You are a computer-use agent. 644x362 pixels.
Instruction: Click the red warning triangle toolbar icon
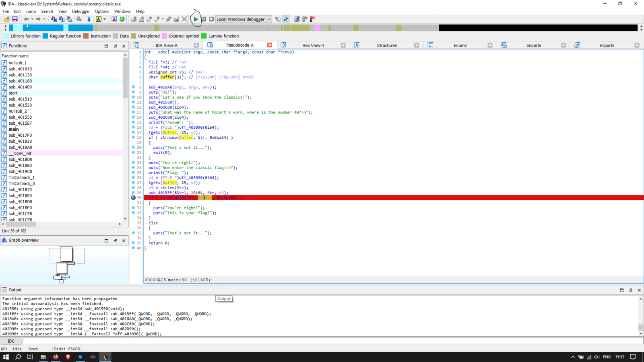(114, 19)
